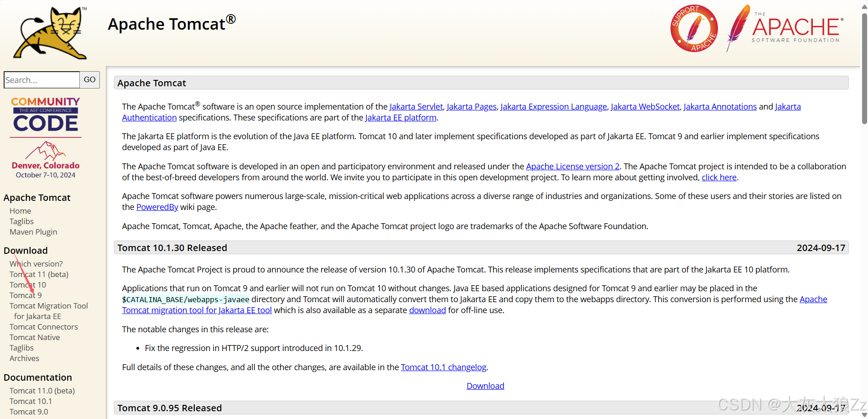Click the GO search button

(x=90, y=80)
